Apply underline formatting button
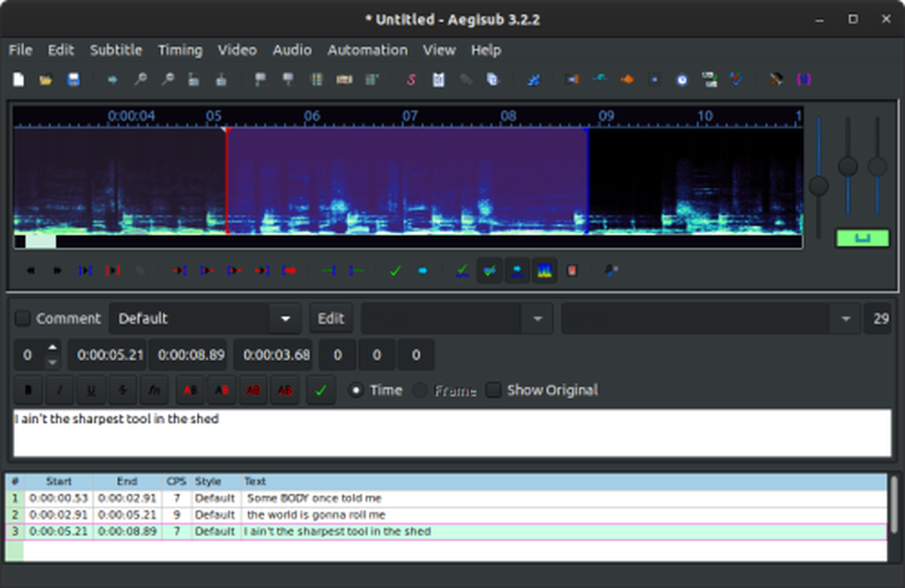This screenshot has width=905, height=588. pos(91,390)
